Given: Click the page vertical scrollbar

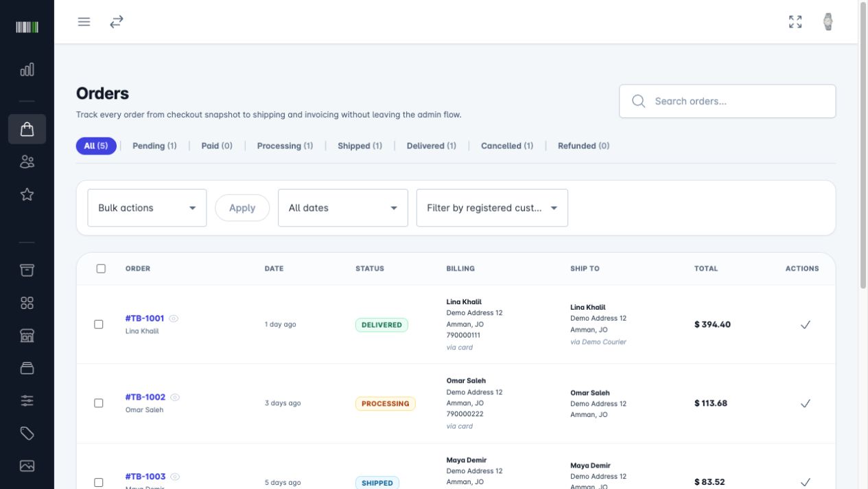Looking at the screenshot, I should pos(863,145).
